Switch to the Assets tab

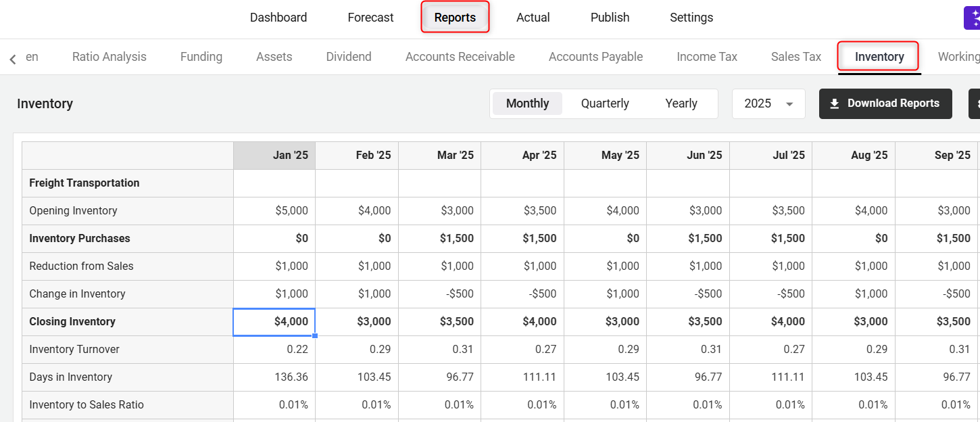pos(274,57)
